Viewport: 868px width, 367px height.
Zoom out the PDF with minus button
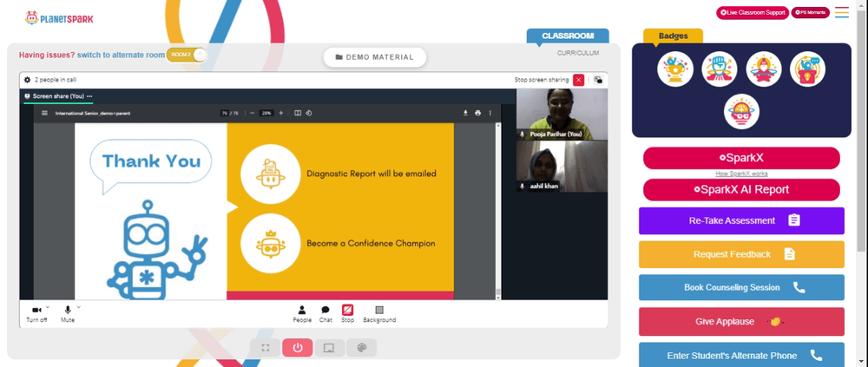253,113
